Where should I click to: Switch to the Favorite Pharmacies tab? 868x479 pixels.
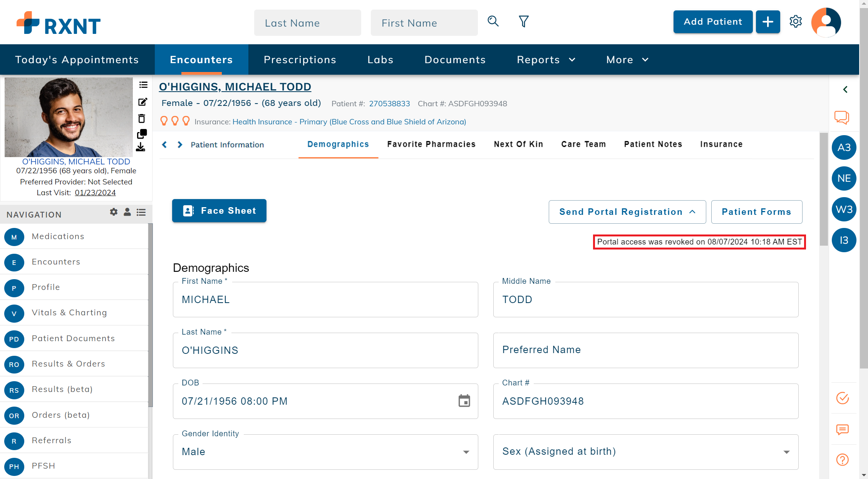point(431,144)
